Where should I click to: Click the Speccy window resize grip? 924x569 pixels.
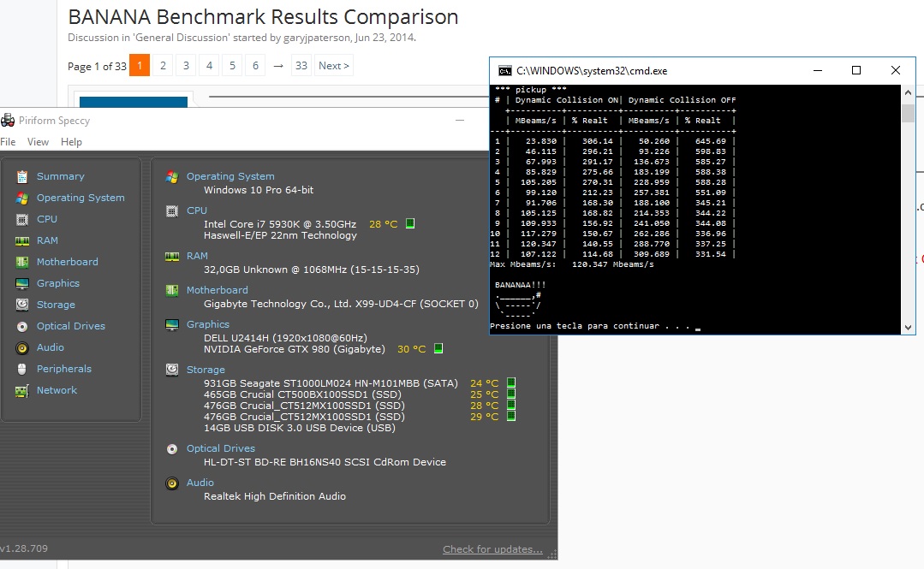[552, 554]
